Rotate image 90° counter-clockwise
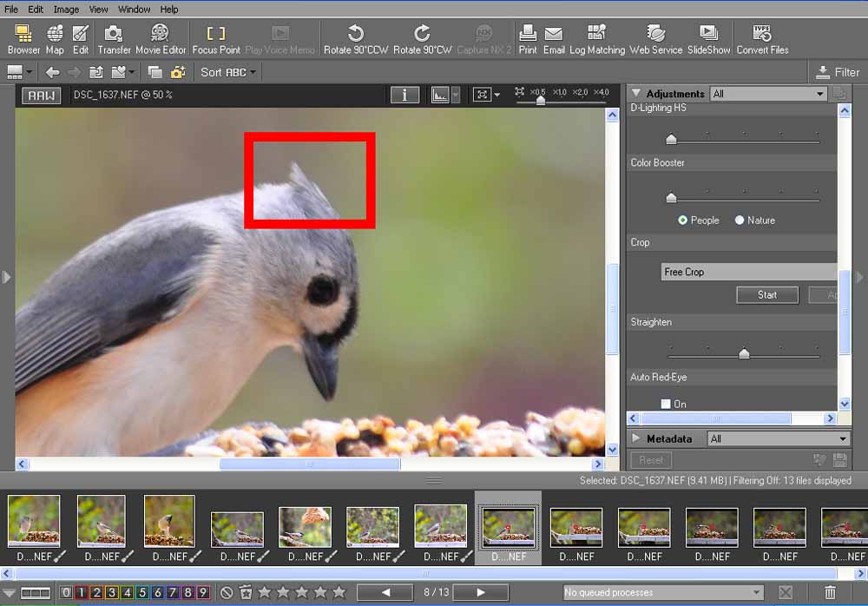The image size is (868, 606). [356, 34]
